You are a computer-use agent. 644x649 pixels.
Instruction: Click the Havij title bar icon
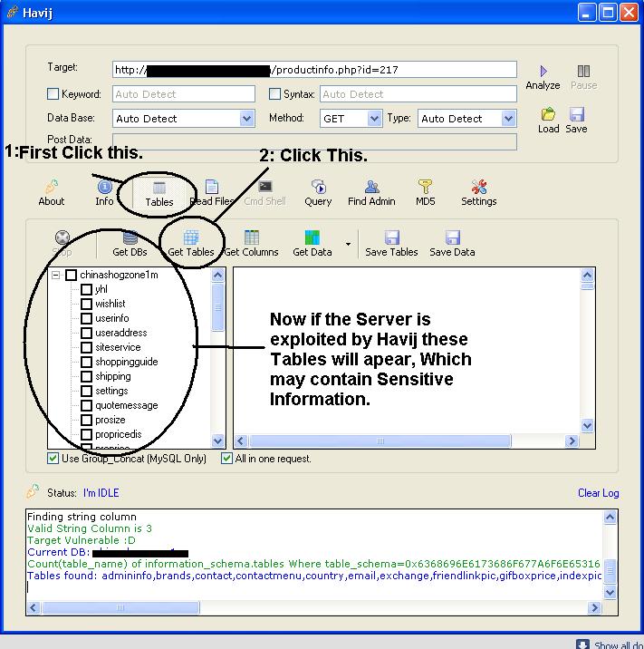[13, 12]
